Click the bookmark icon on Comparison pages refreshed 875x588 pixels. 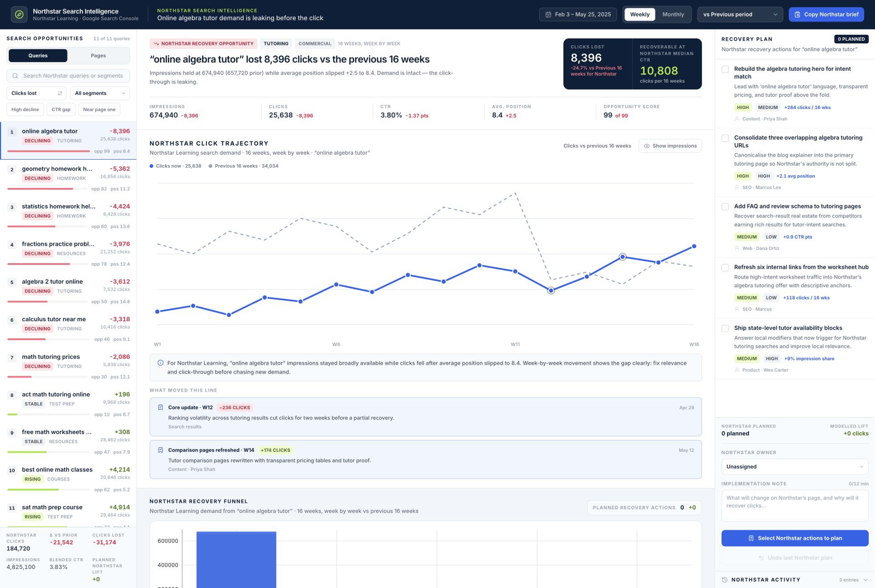pyautogui.click(x=160, y=450)
